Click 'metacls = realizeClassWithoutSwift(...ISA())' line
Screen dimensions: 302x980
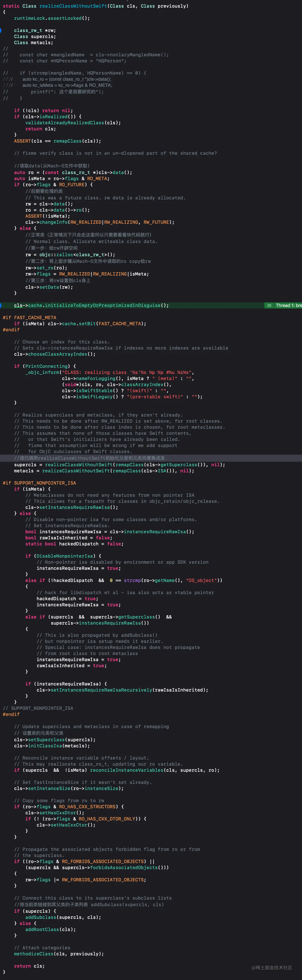(104, 471)
